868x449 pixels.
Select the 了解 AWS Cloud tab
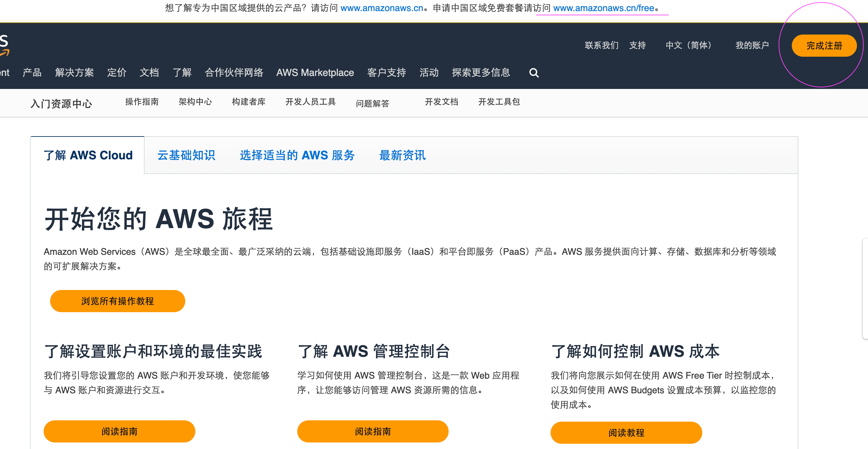(x=88, y=155)
